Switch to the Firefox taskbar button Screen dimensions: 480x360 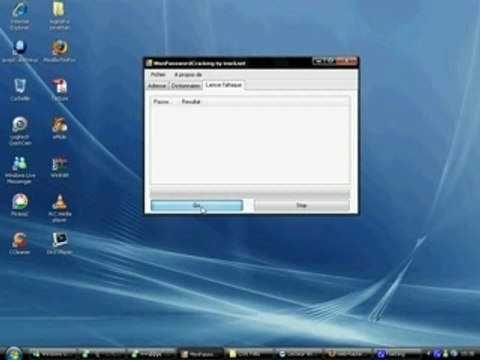tap(348, 354)
